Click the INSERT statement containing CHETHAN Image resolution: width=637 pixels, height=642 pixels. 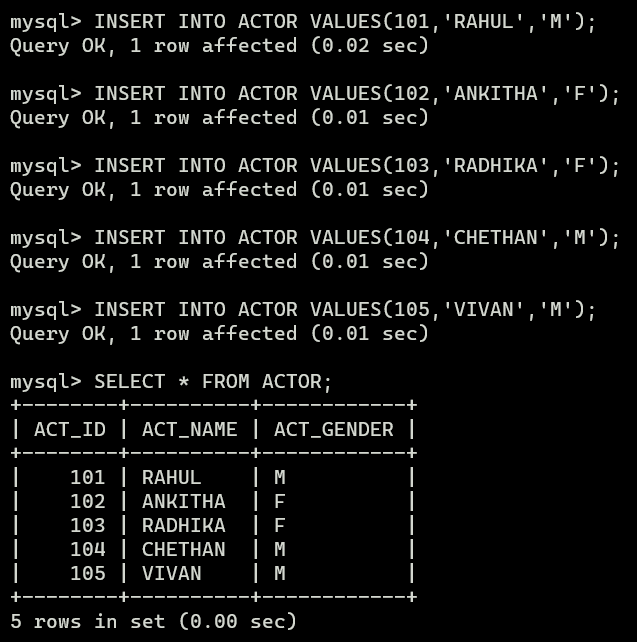coord(357,238)
